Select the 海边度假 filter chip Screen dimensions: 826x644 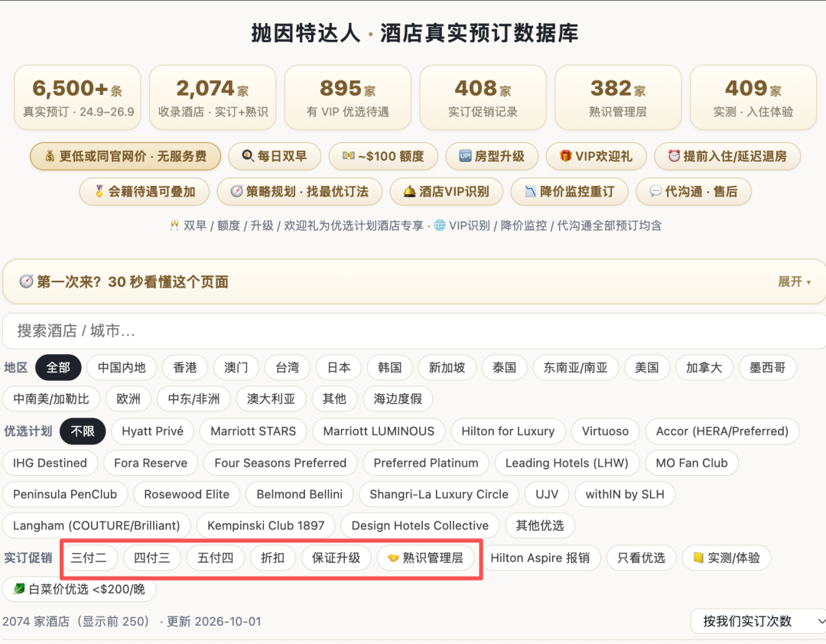click(398, 399)
